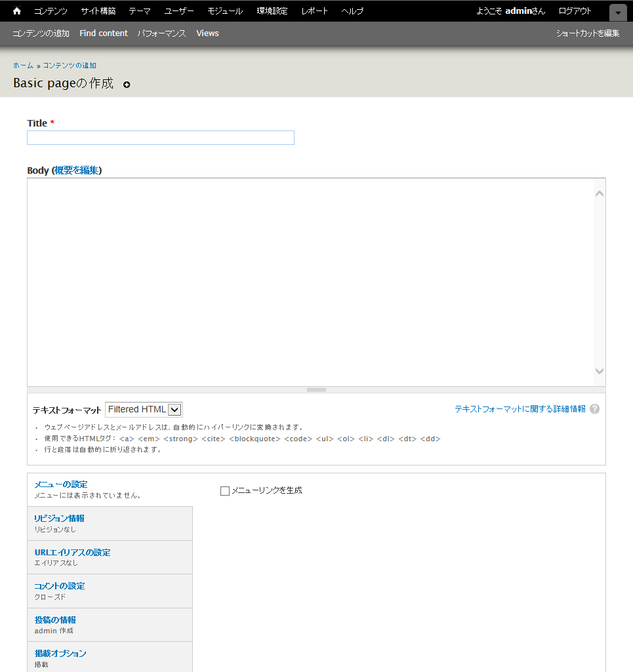Click the home icon in admin toolbar
The width and height of the screenshot is (633, 672).
tap(17, 11)
